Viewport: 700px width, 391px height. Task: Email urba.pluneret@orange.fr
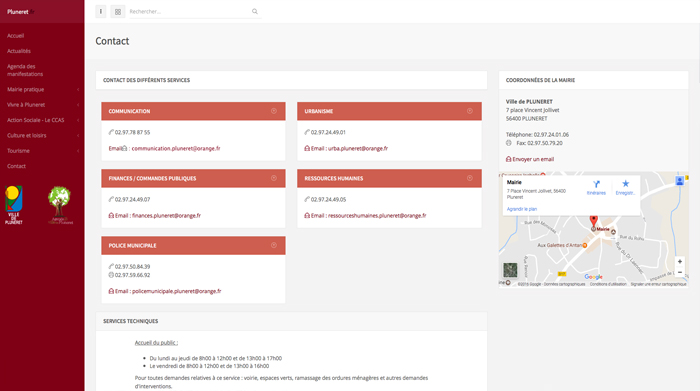(358, 148)
